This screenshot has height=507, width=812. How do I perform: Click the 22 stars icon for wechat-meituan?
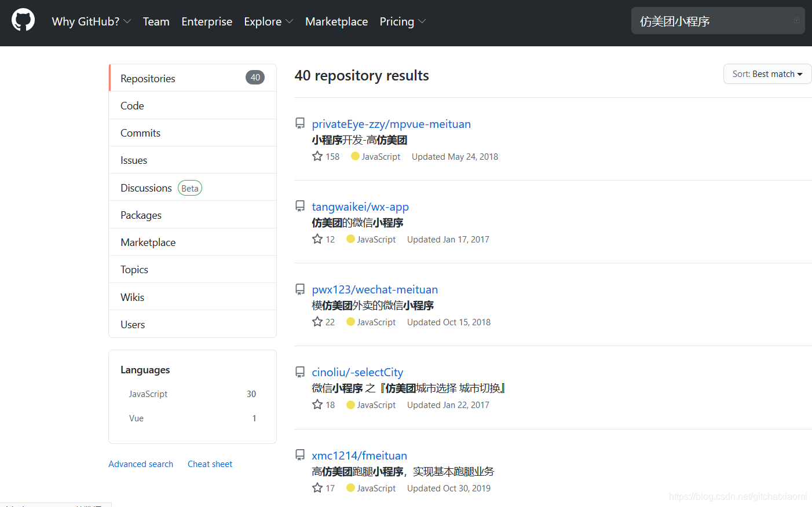317,322
